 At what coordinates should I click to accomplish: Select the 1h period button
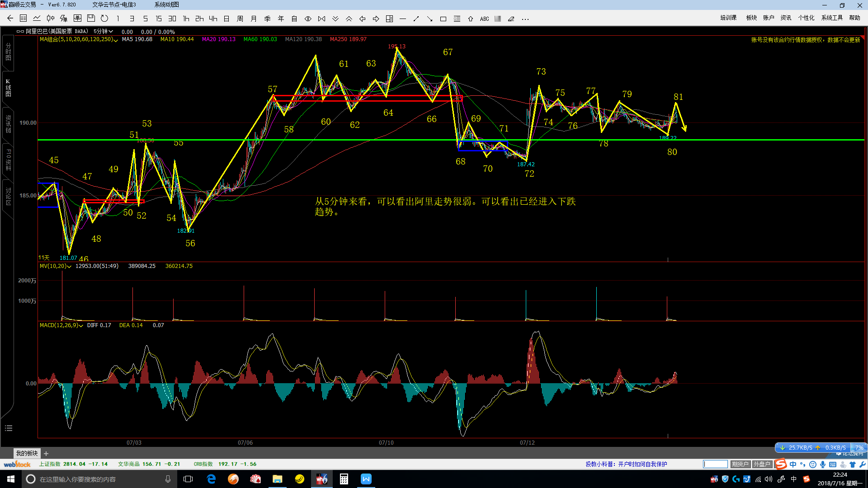[x=186, y=19]
